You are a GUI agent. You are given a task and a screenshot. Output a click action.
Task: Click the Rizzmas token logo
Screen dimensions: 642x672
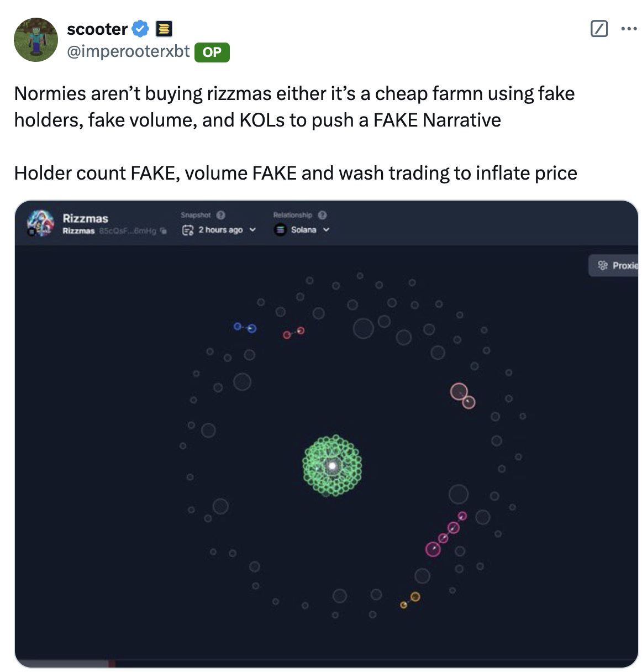41,223
